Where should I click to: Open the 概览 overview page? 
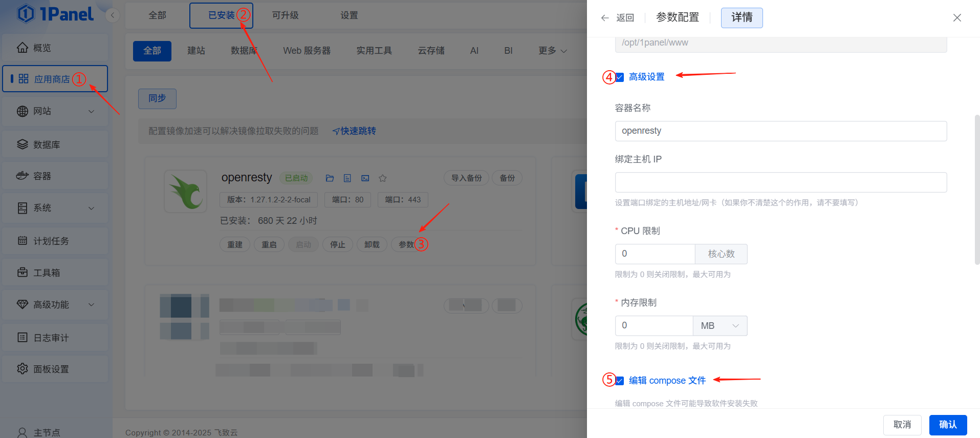(55, 48)
